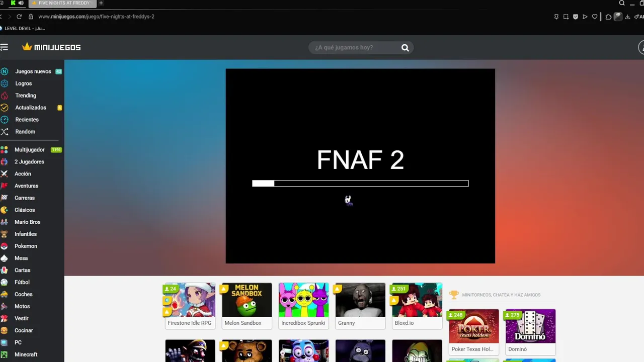644x362 pixels.
Task: Open the Dominó game card
Action: tap(530, 332)
